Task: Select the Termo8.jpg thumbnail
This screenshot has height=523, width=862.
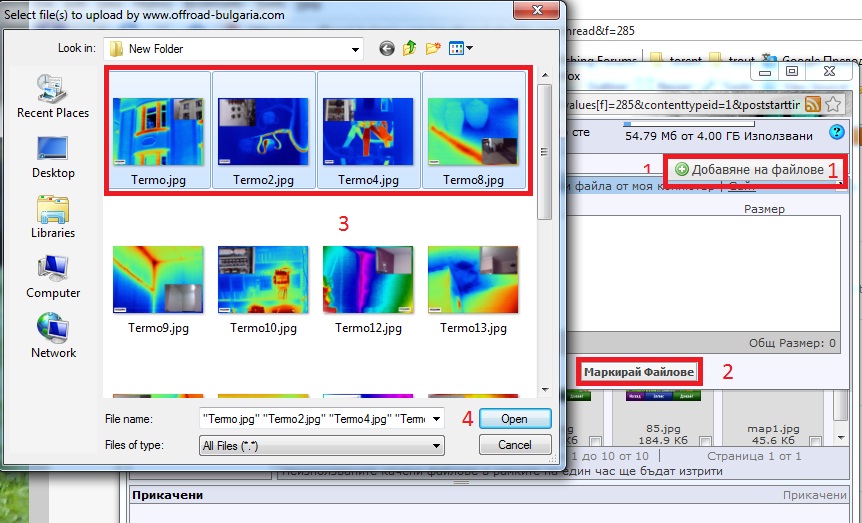Action: (x=473, y=131)
